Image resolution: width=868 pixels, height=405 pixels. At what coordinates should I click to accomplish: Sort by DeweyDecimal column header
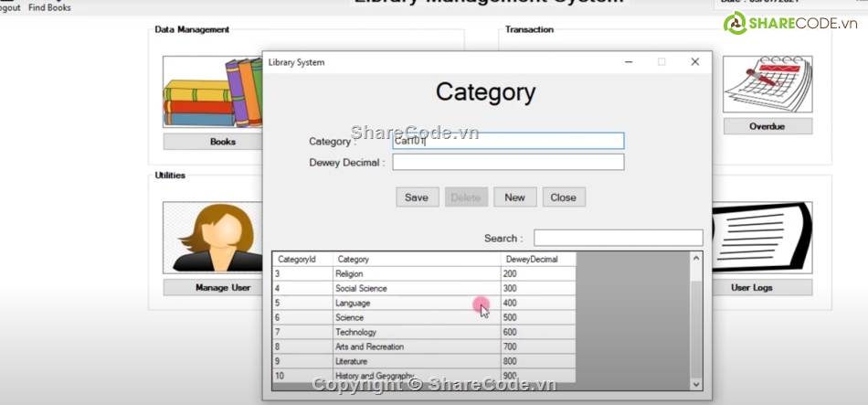537,259
